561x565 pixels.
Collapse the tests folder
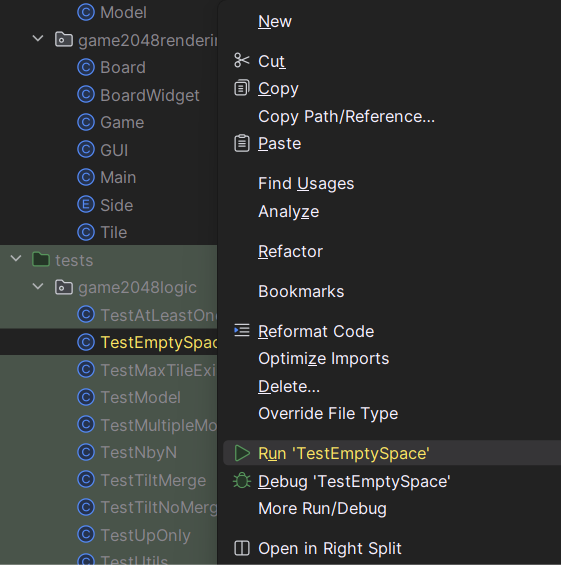16,258
